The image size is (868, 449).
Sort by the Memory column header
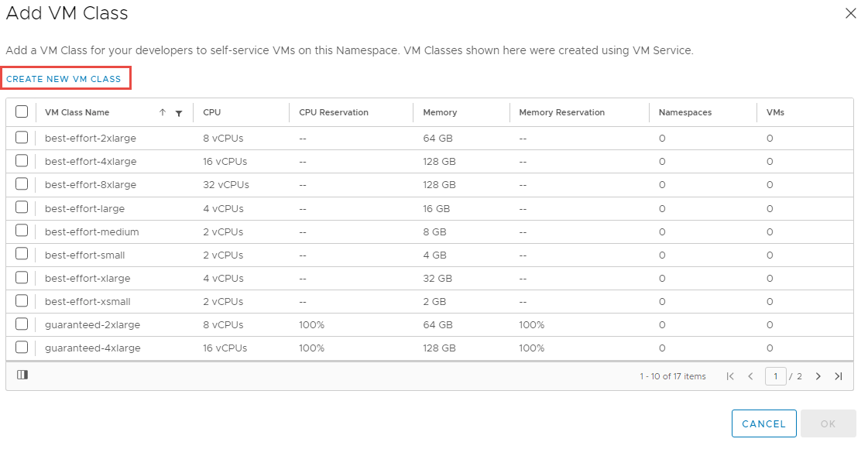(440, 112)
